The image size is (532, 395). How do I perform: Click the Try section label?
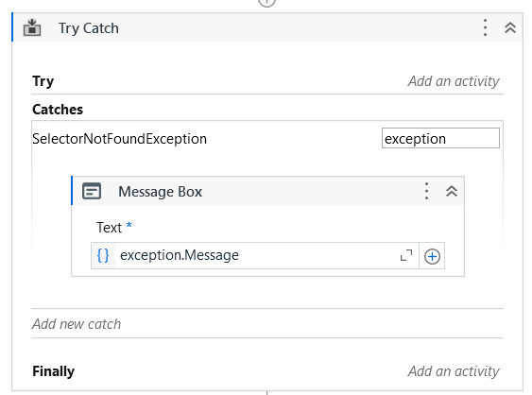point(43,81)
